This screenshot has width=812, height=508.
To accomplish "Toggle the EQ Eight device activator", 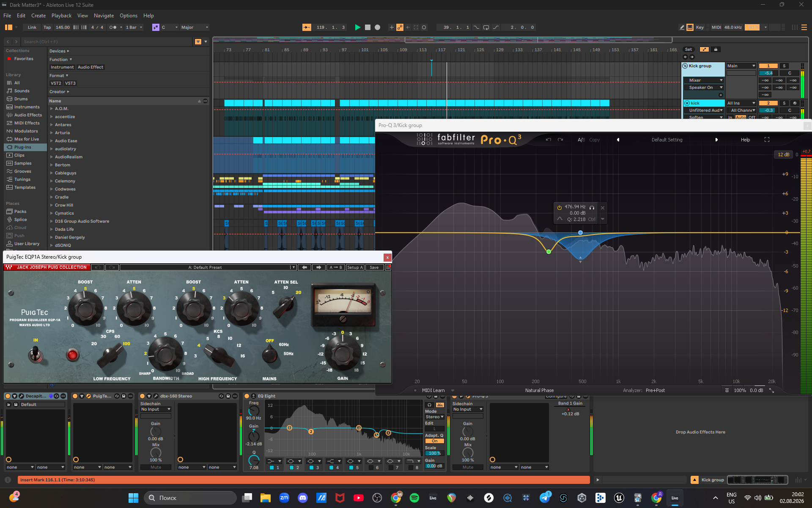I will [x=247, y=396].
